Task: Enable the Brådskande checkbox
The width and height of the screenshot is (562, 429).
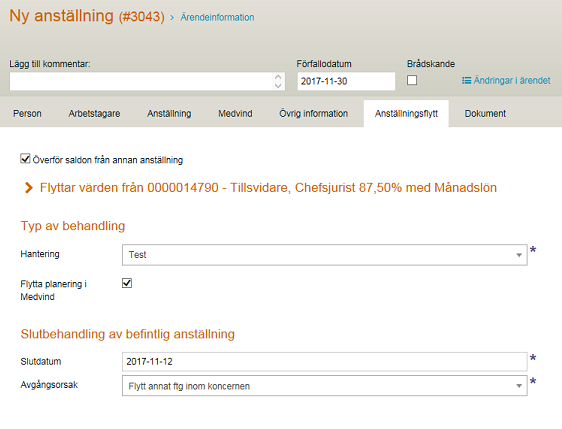Action: (x=412, y=80)
